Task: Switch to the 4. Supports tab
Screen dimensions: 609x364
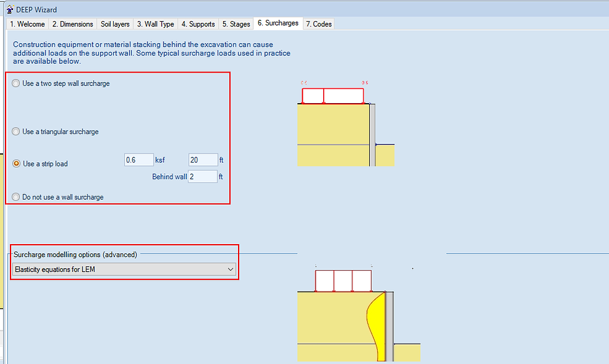Action: (198, 24)
